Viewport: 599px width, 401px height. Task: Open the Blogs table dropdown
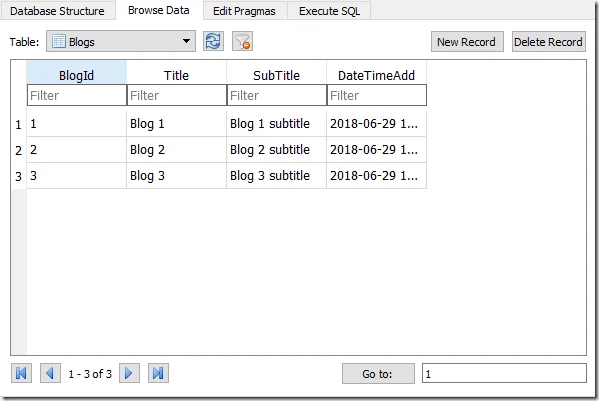(121, 41)
